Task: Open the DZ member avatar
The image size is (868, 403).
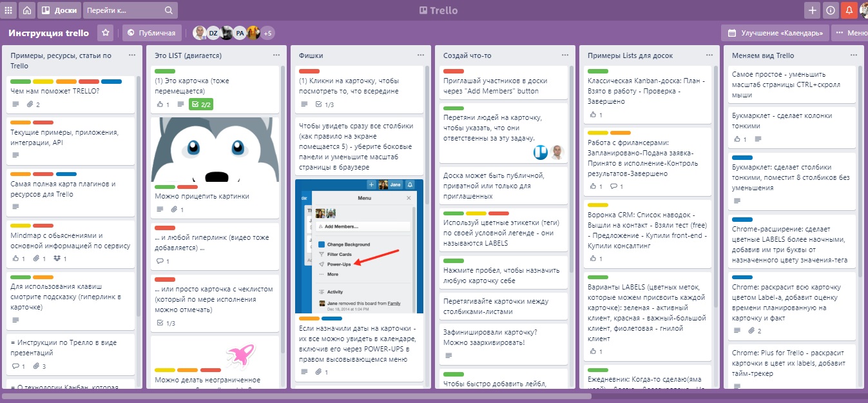Action: coord(213,33)
